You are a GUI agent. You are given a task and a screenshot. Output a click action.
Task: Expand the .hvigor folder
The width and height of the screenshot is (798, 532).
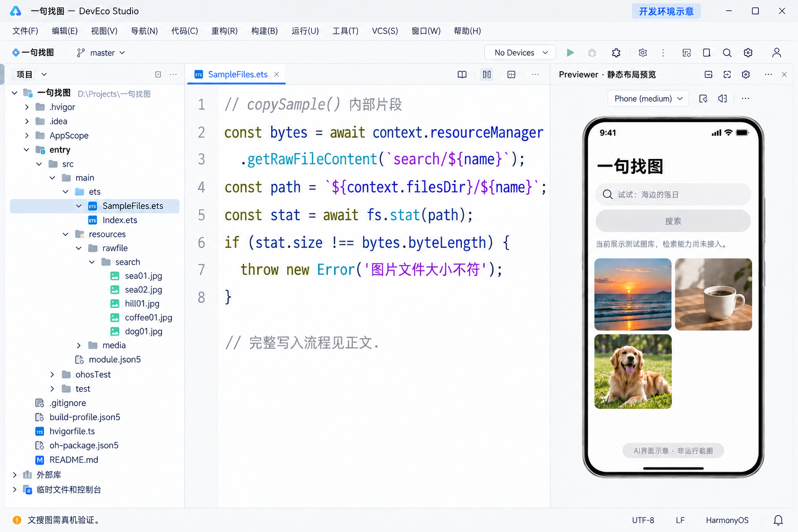click(x=27, y=107)
